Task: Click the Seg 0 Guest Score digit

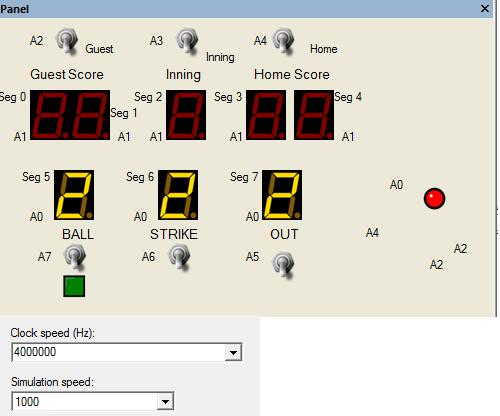Action: (x=50, y=115)
